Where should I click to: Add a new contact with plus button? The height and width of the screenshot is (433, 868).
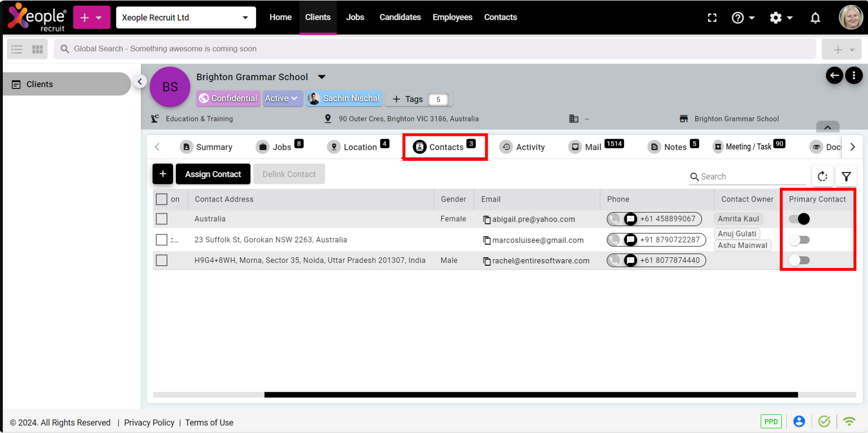163,174
